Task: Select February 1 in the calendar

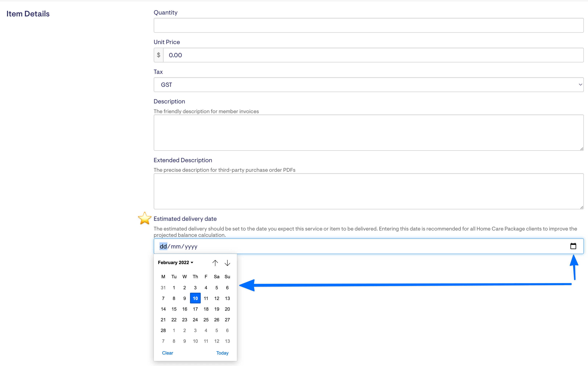Action: click(x=174, y=288)
